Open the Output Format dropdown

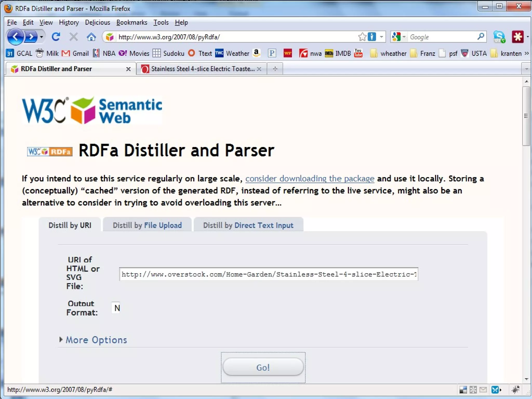pyautogui.click(x=116, y=308)
